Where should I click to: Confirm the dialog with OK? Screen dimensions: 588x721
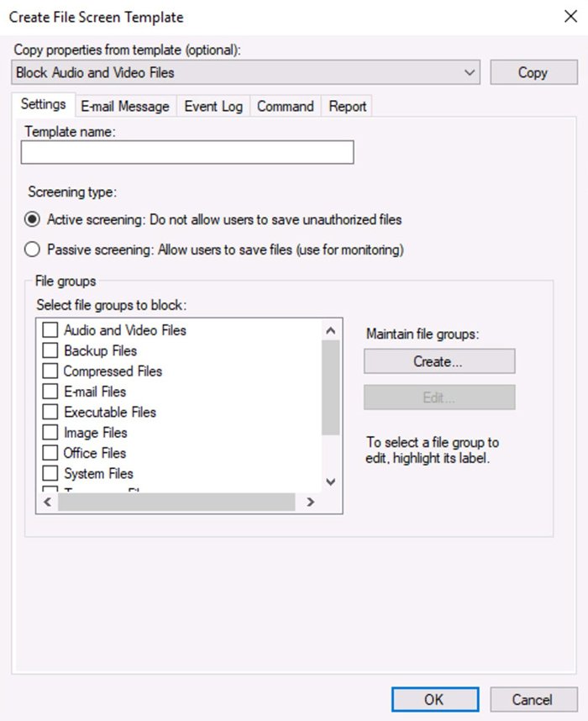434,699
